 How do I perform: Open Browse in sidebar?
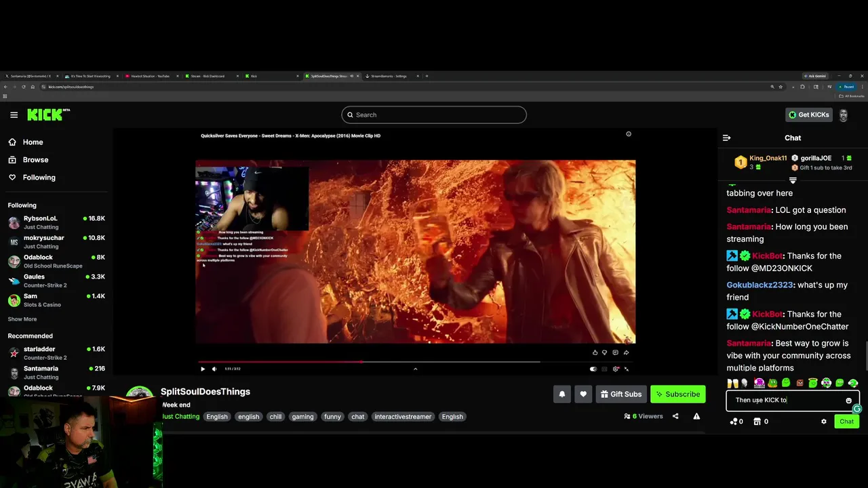point(28,160)
